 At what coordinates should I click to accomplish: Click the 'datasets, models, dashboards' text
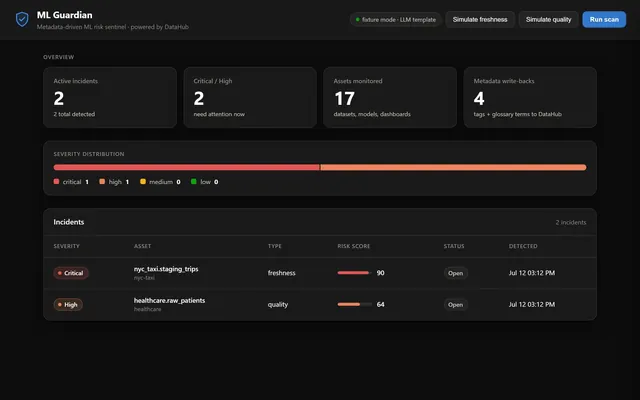[x=372, y=114]
